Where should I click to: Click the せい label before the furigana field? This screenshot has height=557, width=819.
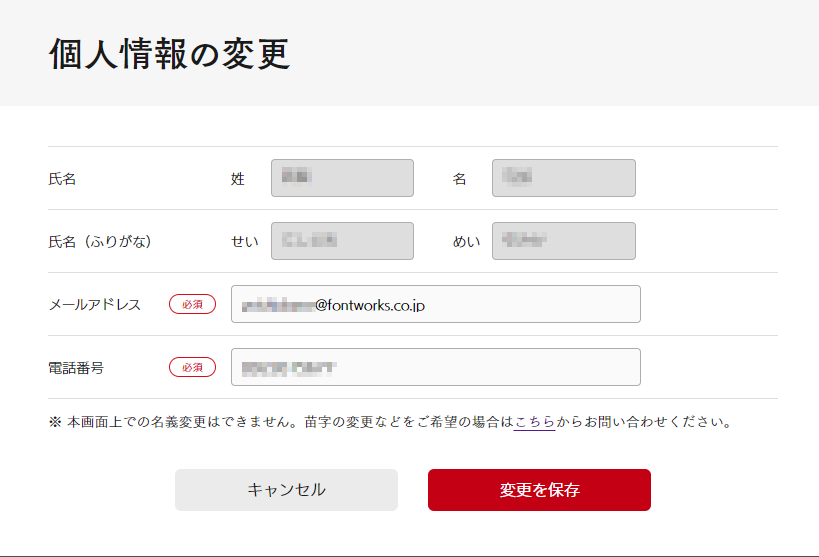245,242
